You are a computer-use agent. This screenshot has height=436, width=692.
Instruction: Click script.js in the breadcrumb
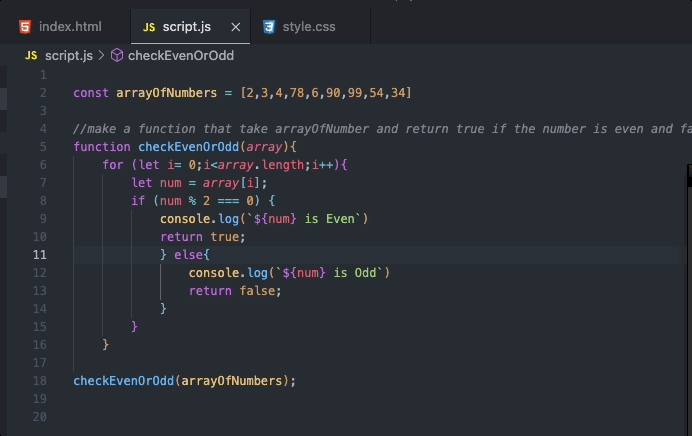point(69,56)
